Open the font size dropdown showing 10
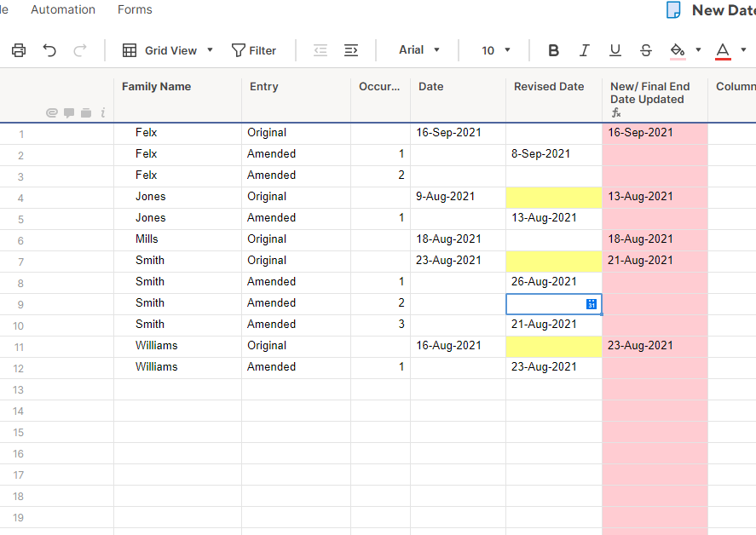 click(493, 50)
